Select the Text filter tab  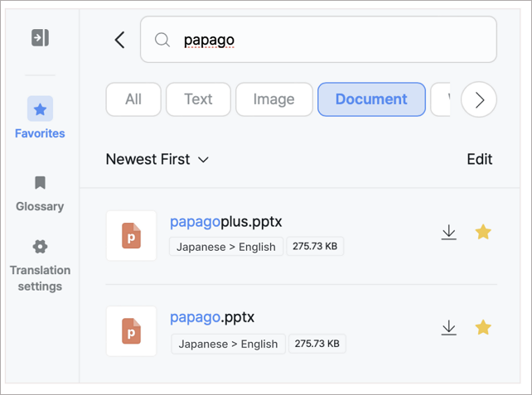tap(198, 99)
